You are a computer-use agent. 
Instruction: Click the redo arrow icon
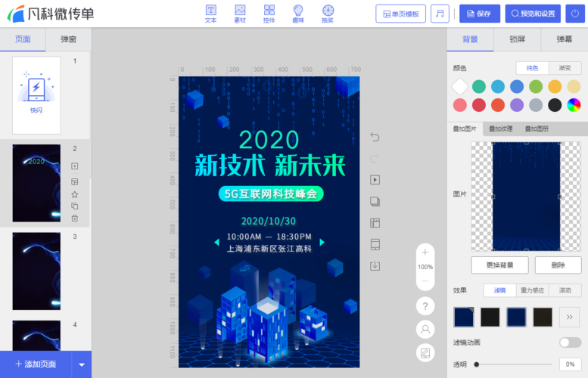(x=375, y=159)
